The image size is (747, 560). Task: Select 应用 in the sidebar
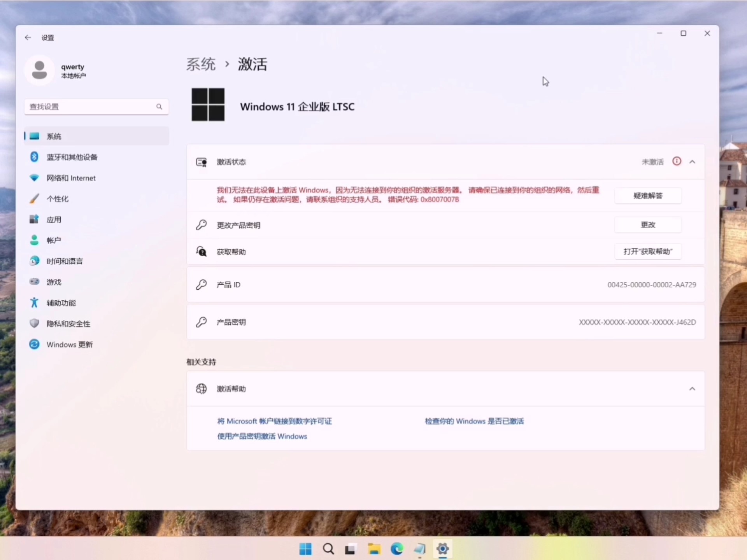96,220
